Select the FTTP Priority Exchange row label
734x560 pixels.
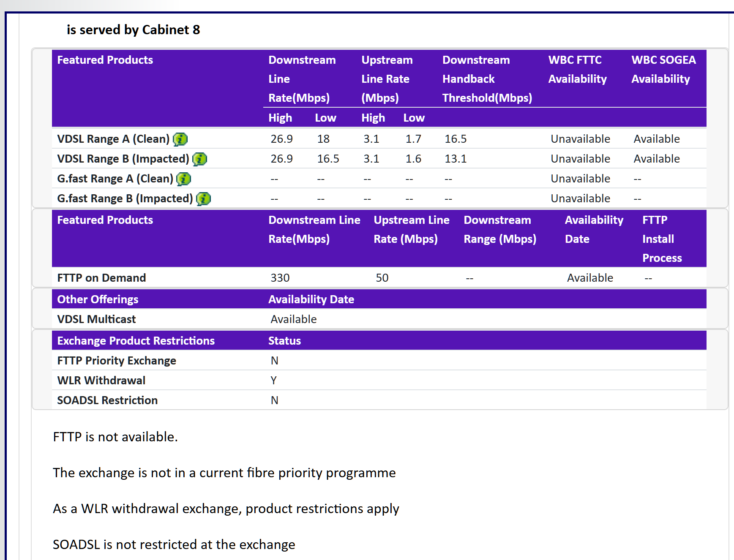[117, 361]
